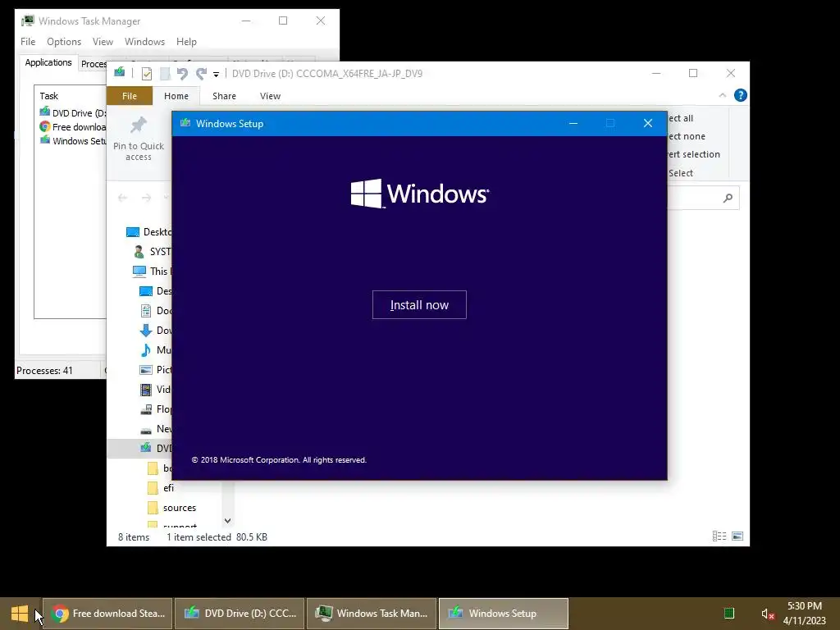The image size is (840, 630).
Task: Select efi folder in navigation pane
Action: (161, 488)
